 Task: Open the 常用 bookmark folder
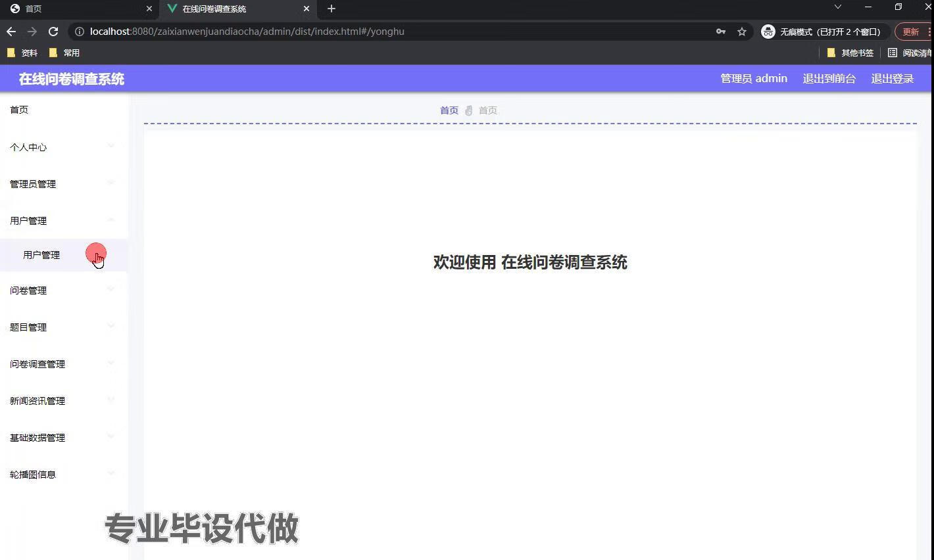tap(64, 53)
